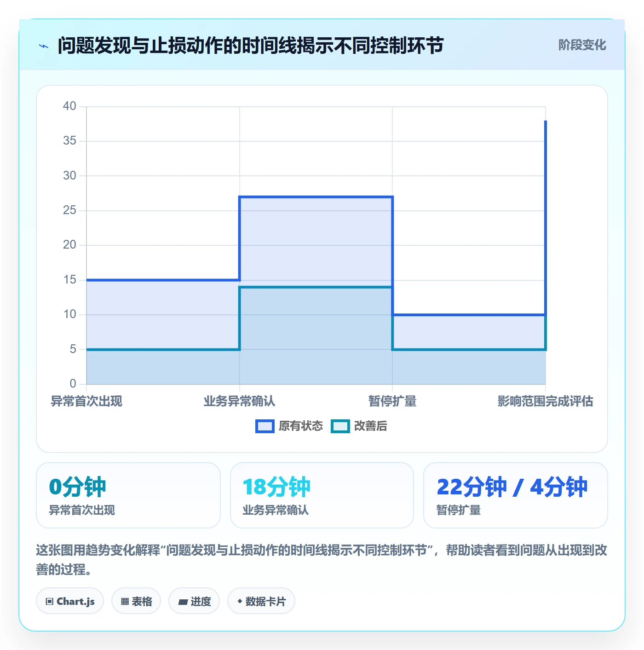Click the y-axis value 25
Viewport: 644px width, 650px height.
coord(69,210)
